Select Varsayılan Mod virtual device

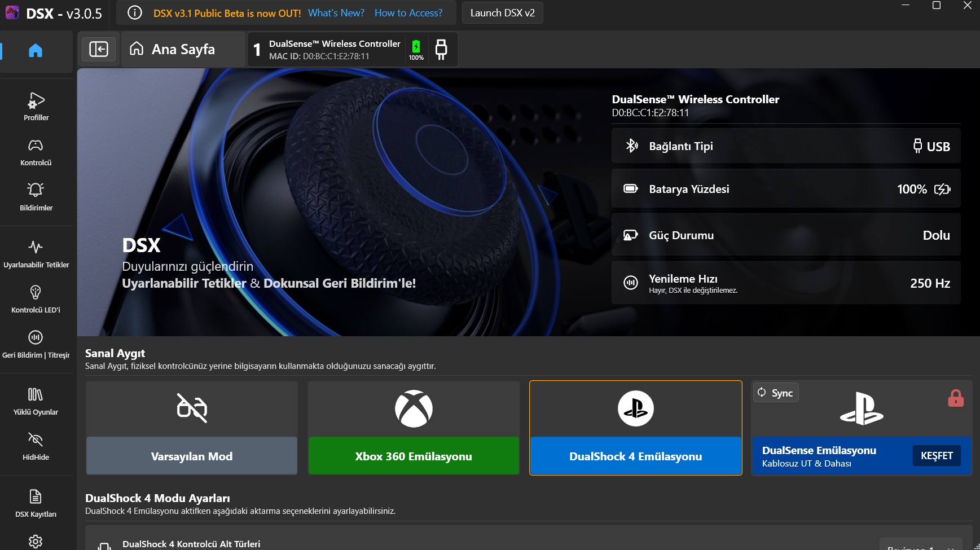click(x=192, y=428)
